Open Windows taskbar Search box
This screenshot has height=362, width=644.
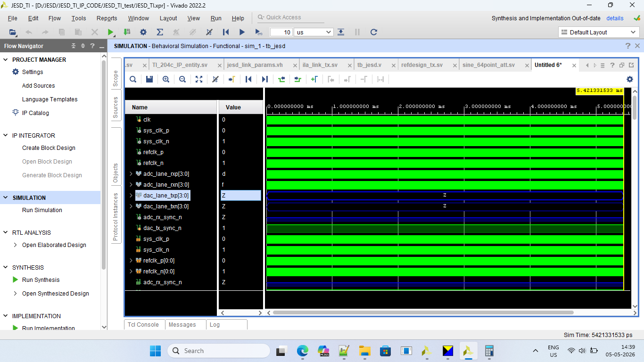(219, 351)
